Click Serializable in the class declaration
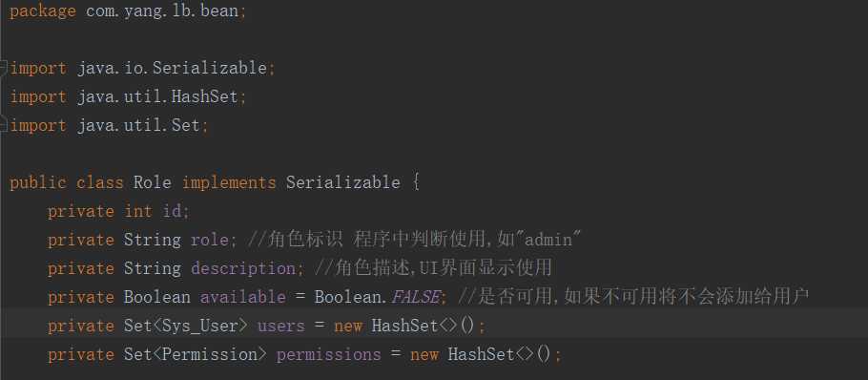Viewport: 868px width, 380px height. coord(343,182)
